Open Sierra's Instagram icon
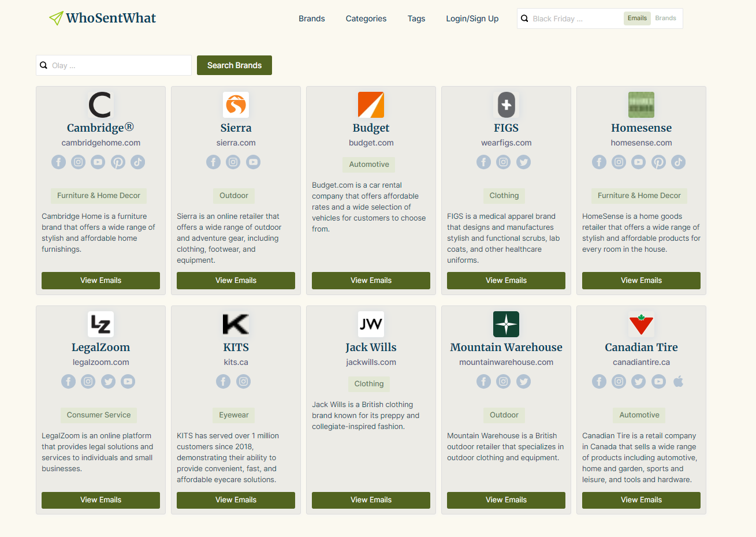The height and width of the screenshot is (537, 756). (233, 162)
